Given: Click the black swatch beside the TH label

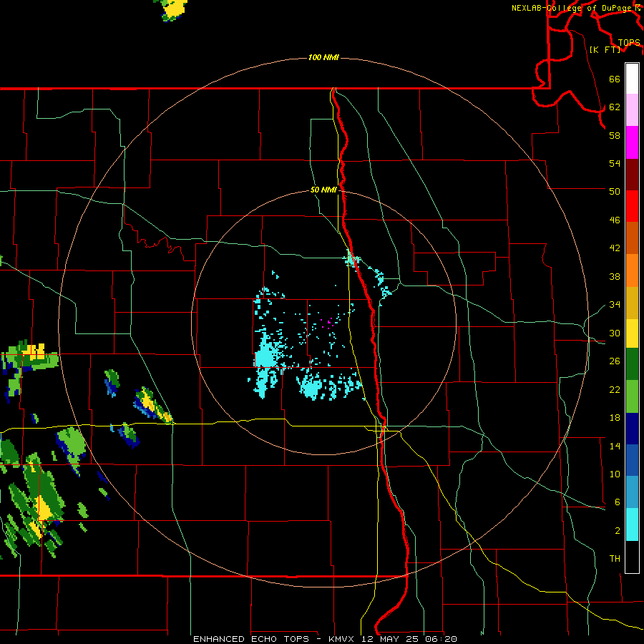Looking at the screenshot, I should click(x=632, y=557).
